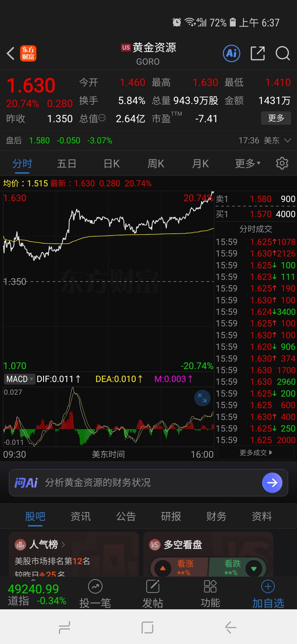Select the 股吧 tab
Screen dimensions: 297x644
(35, 517)
